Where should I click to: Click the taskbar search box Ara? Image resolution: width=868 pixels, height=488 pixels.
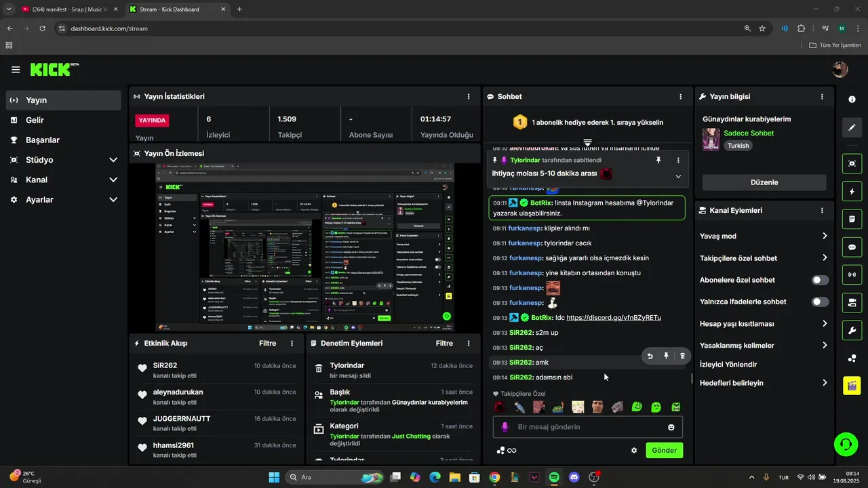click(x=334, y=477)
